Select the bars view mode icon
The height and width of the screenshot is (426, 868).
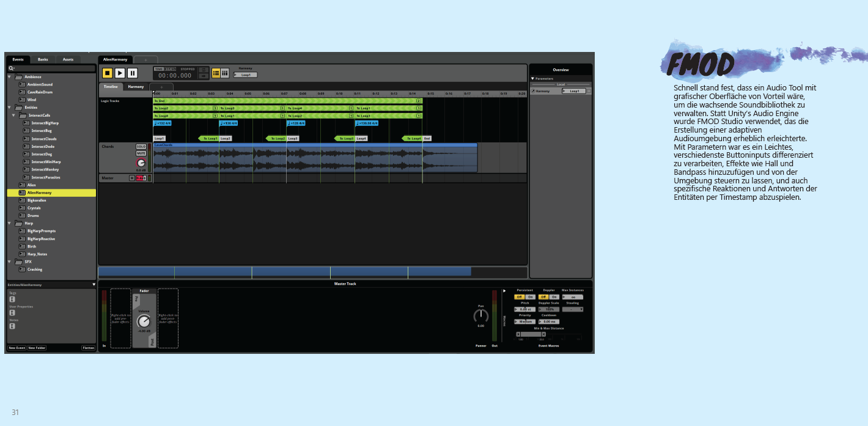(225, 73)
